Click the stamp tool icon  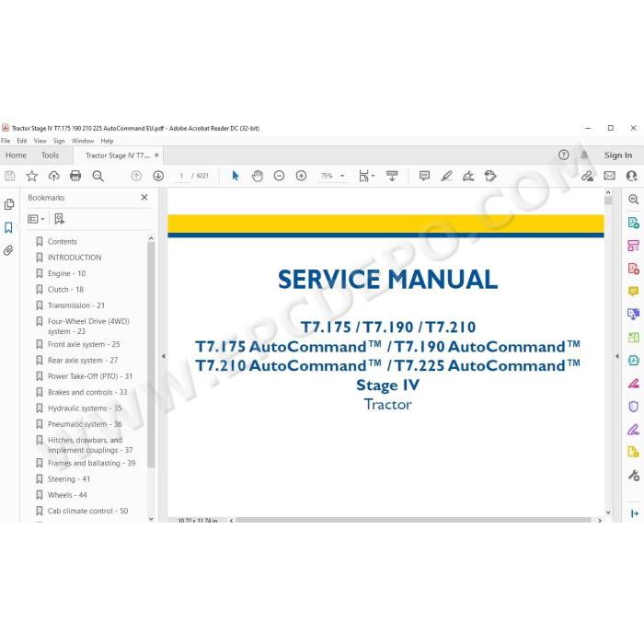[x=490, y=177]
